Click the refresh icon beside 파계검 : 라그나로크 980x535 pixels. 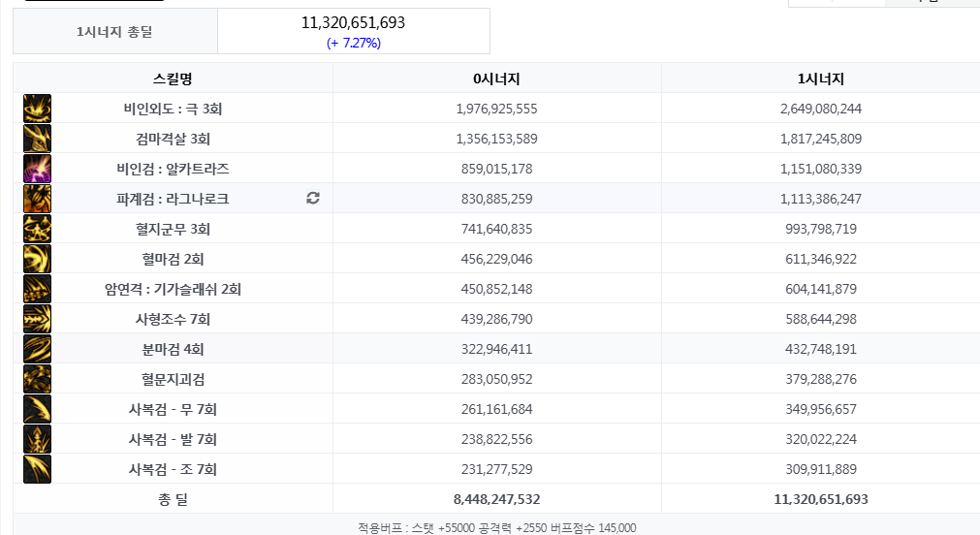pyautogui.click(x=313, y=198)
